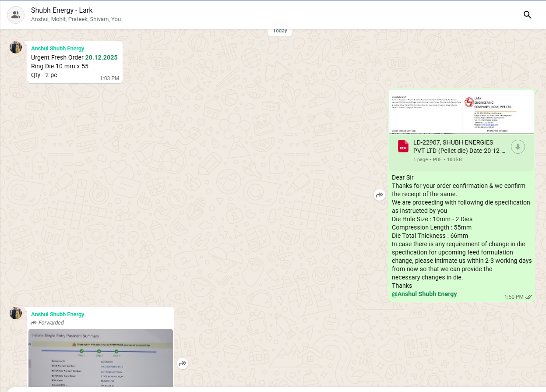Open group info via the Shubh Energy - Lark title
The height and width of the screenshot is (392, 546).
point(62,10)
